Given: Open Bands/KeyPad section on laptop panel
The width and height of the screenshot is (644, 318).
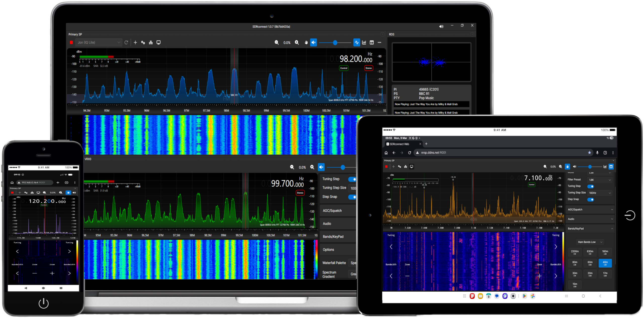Looking at the screenshot, I should [x=338, y=237].
